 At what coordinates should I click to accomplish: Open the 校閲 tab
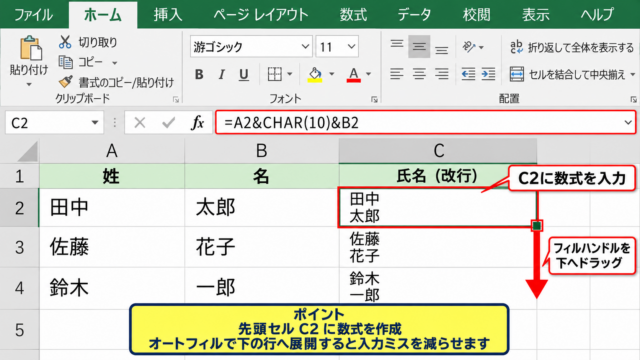tap(476, 15)
